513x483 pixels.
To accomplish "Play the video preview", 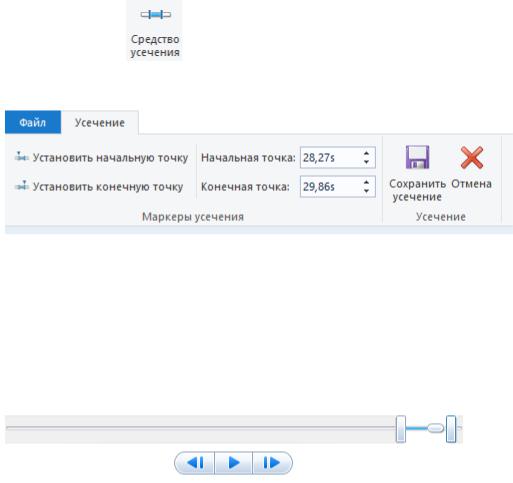I will [234, 463].
